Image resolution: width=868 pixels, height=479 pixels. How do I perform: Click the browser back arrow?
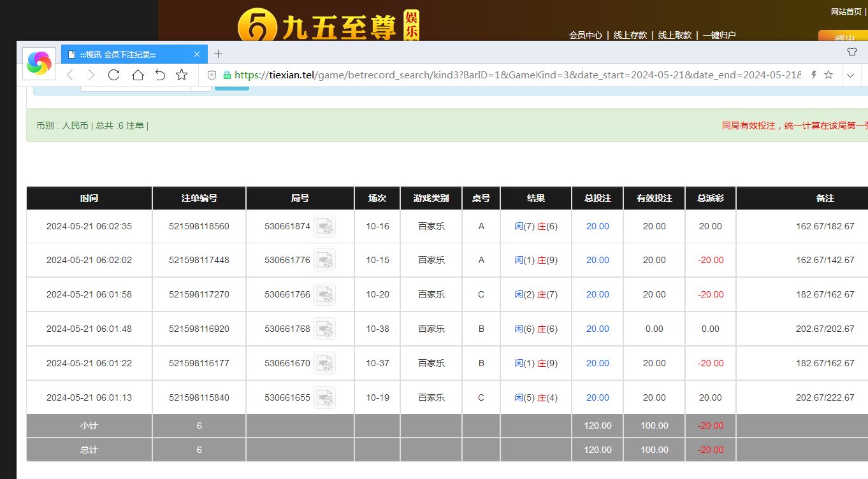[70, 75]
